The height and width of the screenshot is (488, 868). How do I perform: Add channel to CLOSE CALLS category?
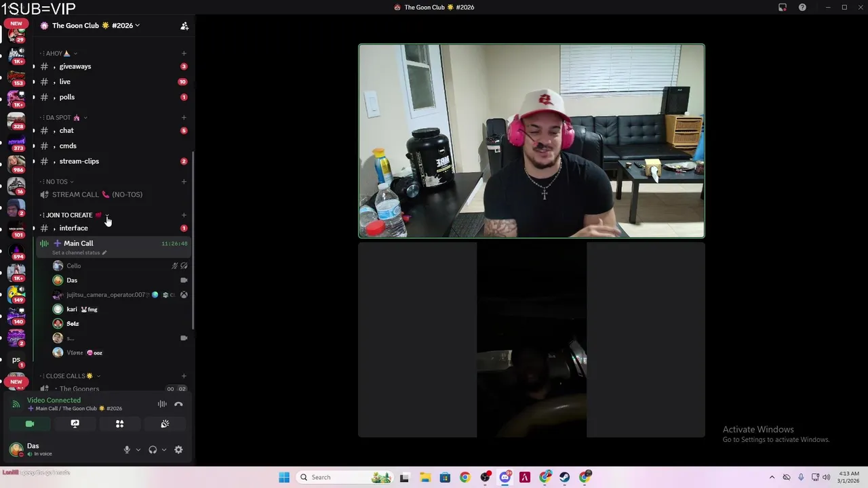coord(184,375)
